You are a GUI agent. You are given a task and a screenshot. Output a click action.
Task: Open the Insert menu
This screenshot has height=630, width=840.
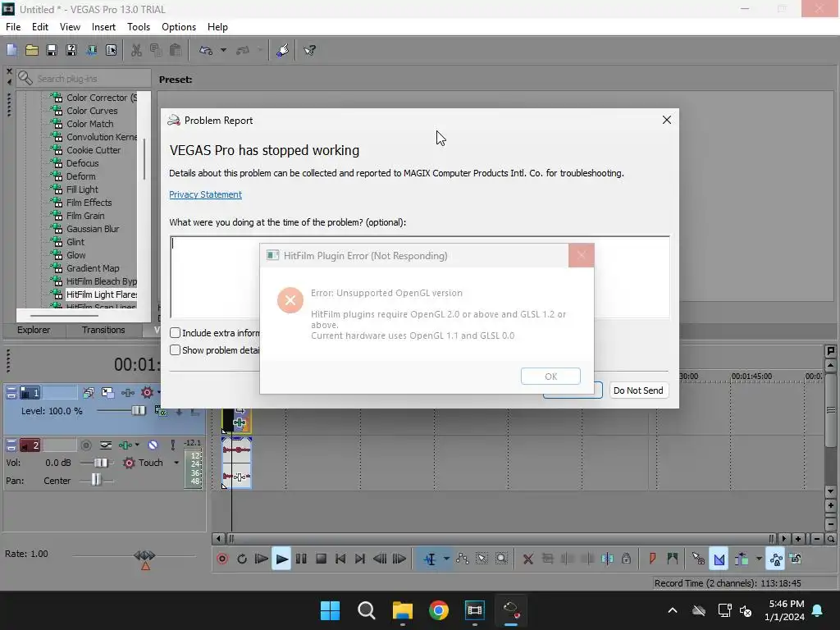tap(103, 27)
